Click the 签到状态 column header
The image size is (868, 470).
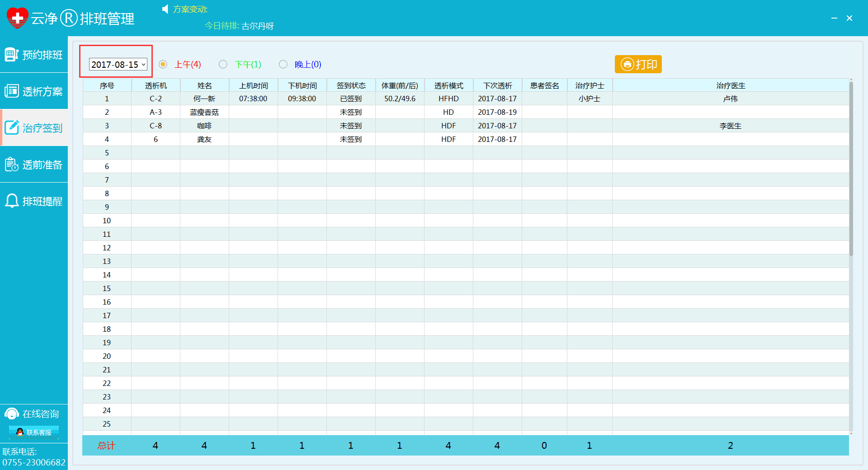(x=351, y=85)
